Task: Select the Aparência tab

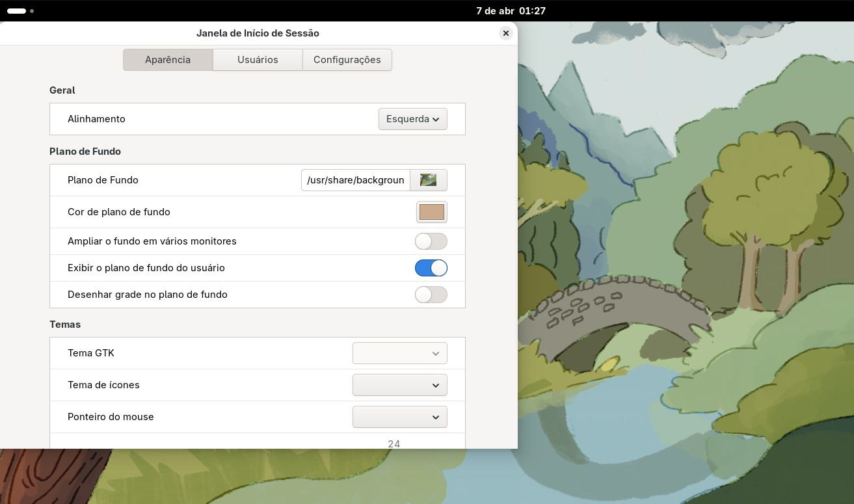Action: pos(168,60)
